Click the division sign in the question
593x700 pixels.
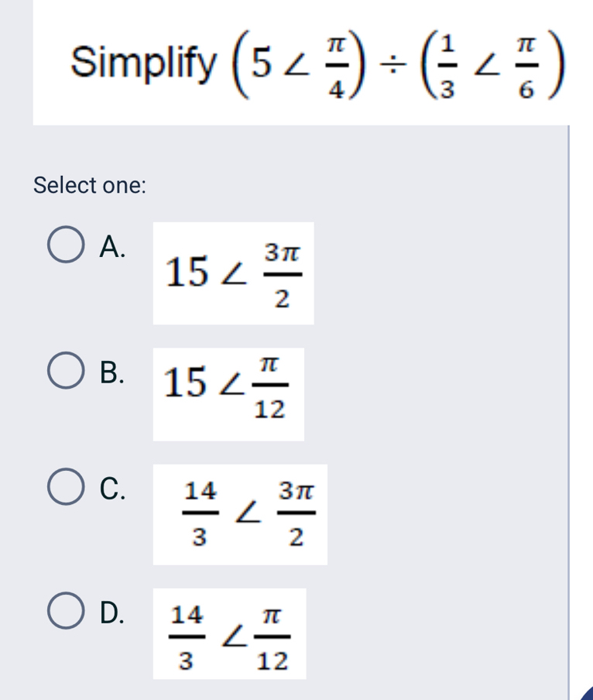click(396, 63)
